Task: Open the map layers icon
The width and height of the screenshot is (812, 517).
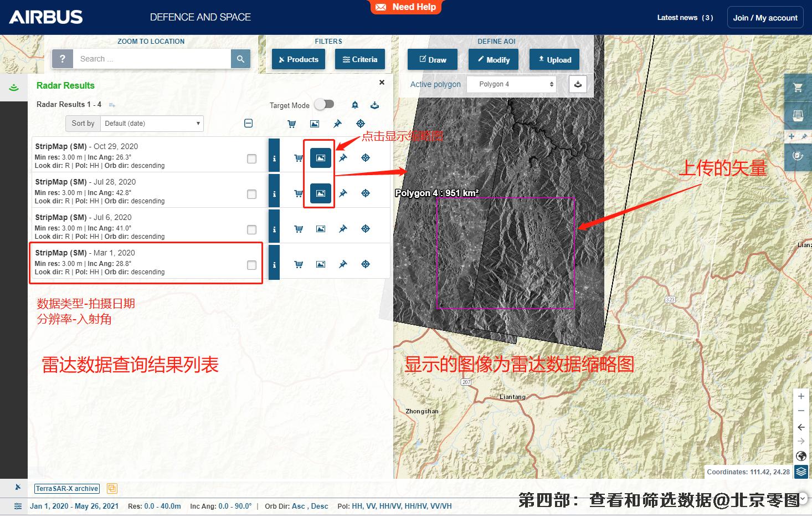Action: coord(801,472)
